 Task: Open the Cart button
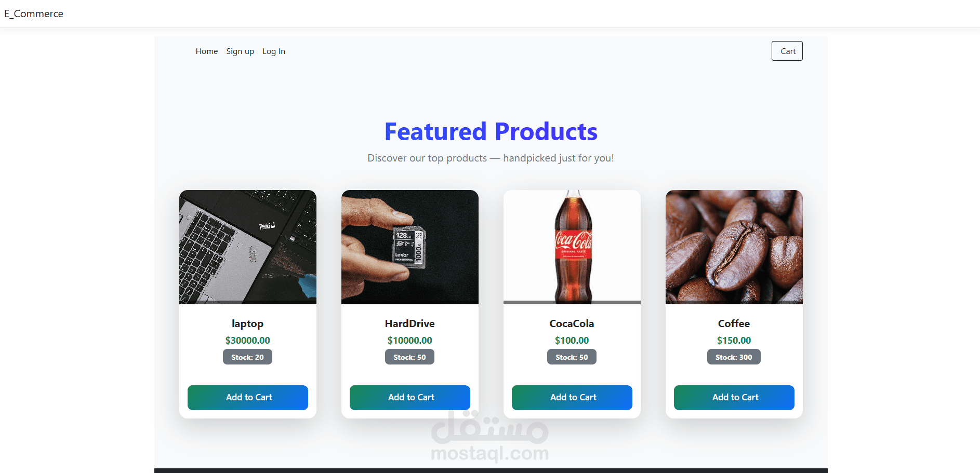[787, 51]
